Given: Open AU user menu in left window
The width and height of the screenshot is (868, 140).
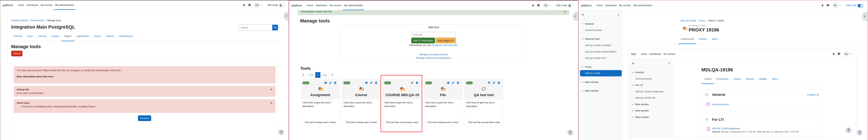Looking at the screenshot, I should (258, 5).
